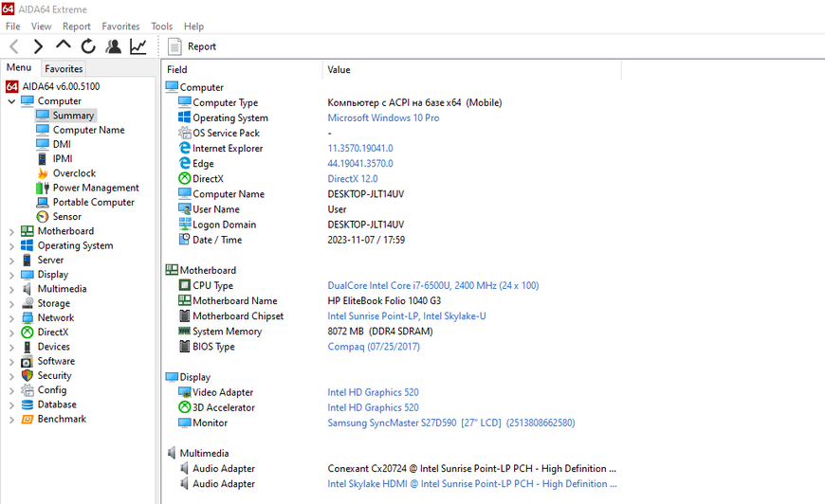Click the Devices icon in sidebar tree

27,347
